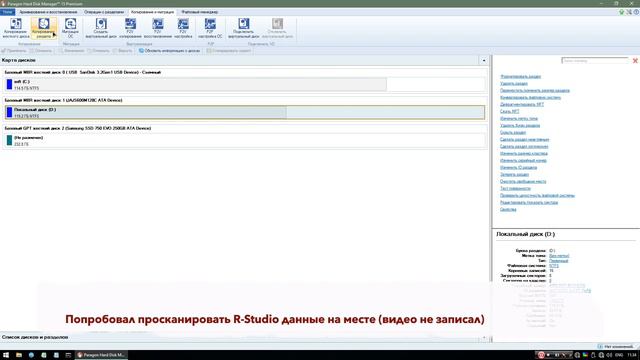Screen dimensions: 640x360
Task: Connect a virtual disk
Action: click(244, 28)
